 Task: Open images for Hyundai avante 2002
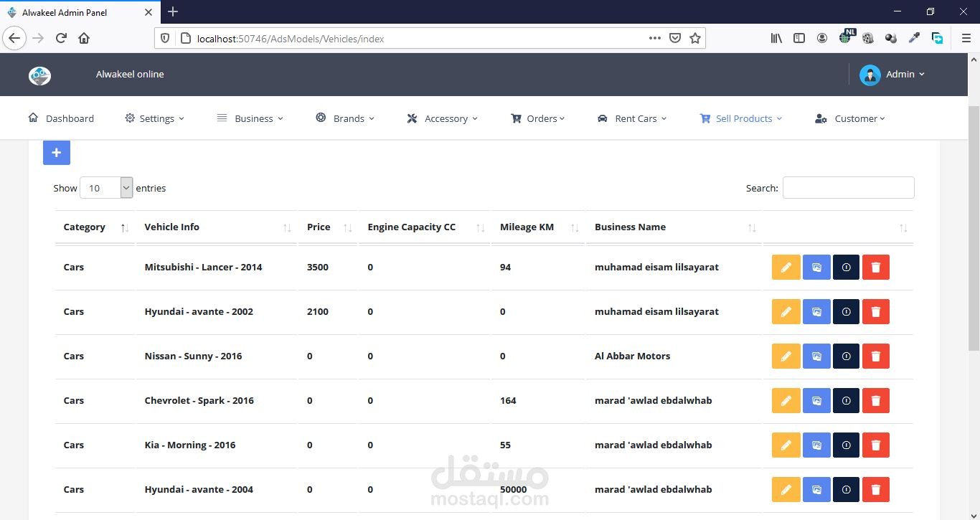tap(816, 311)
